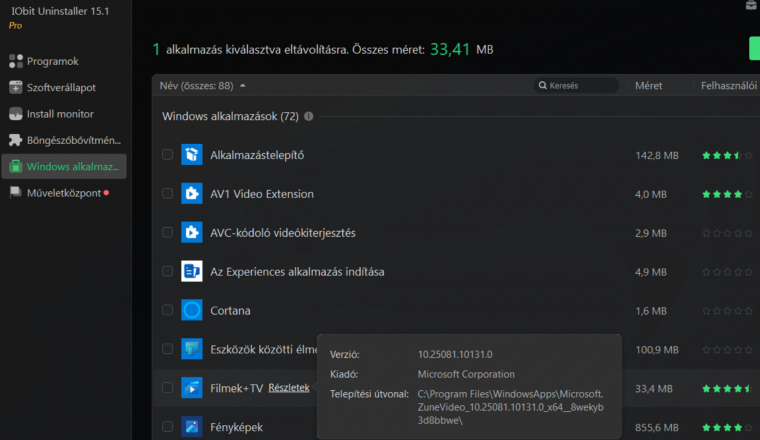Image resolution: width=760 pixels, height=440 pixels.
Task: Click the star rating of Alkalmazástelepítő
Action: coord(727,156)
